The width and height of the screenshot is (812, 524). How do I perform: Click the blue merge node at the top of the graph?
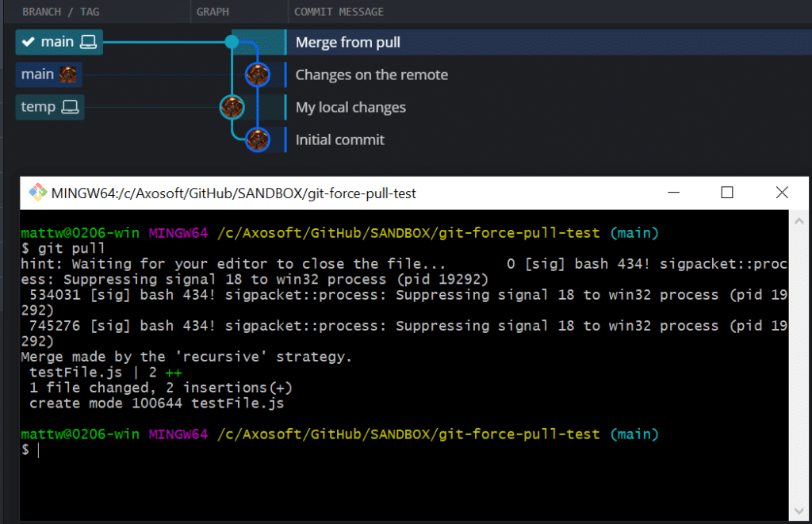pos(232,41)
